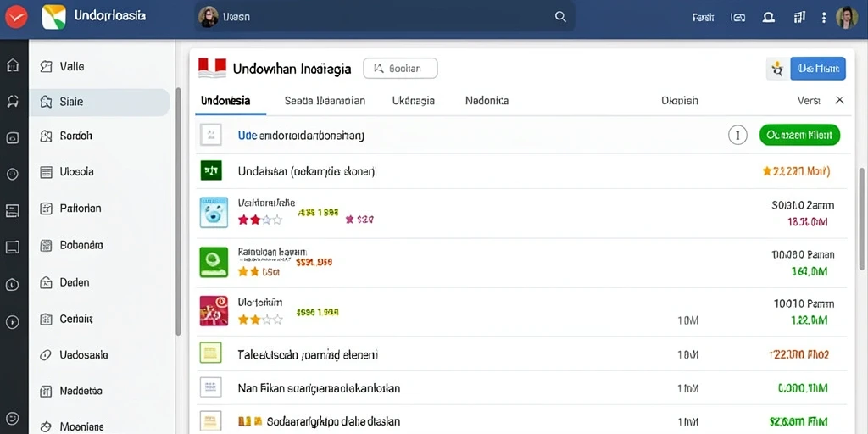868x434 pixels.
Task: Click the Fersh link in top bar
Action: pyautogui.click(x=703, y=18)
